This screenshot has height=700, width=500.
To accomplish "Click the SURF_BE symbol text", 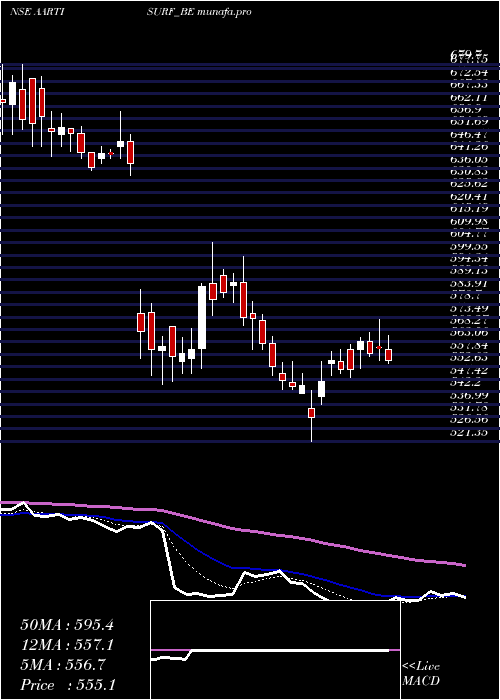I will 170,12.
